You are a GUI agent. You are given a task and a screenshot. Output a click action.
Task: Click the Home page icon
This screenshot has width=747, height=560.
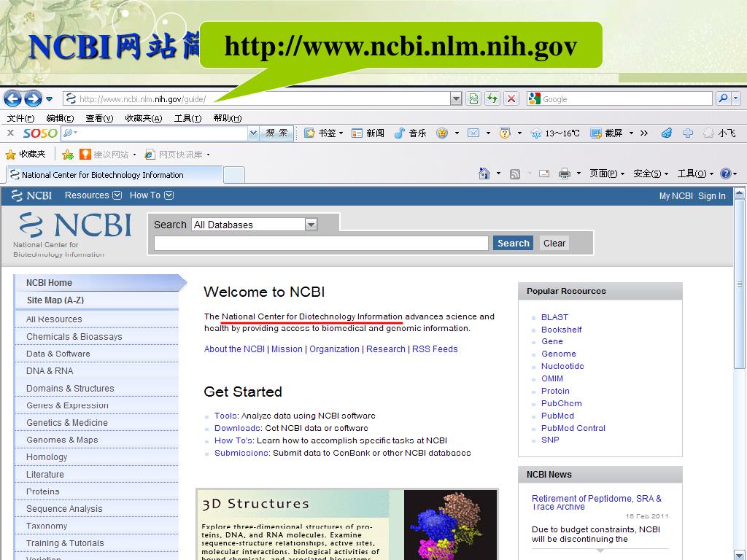[484, 174]
